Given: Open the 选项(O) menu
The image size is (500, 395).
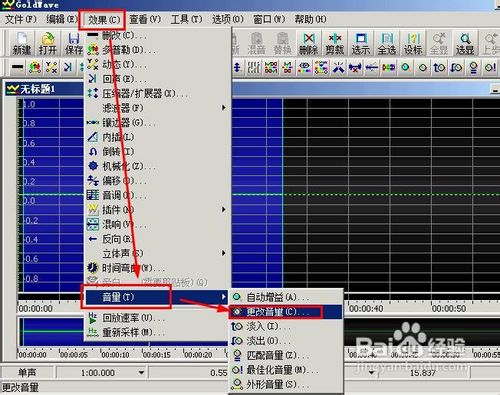Looking at the screenshot, I should coord(228,19).
